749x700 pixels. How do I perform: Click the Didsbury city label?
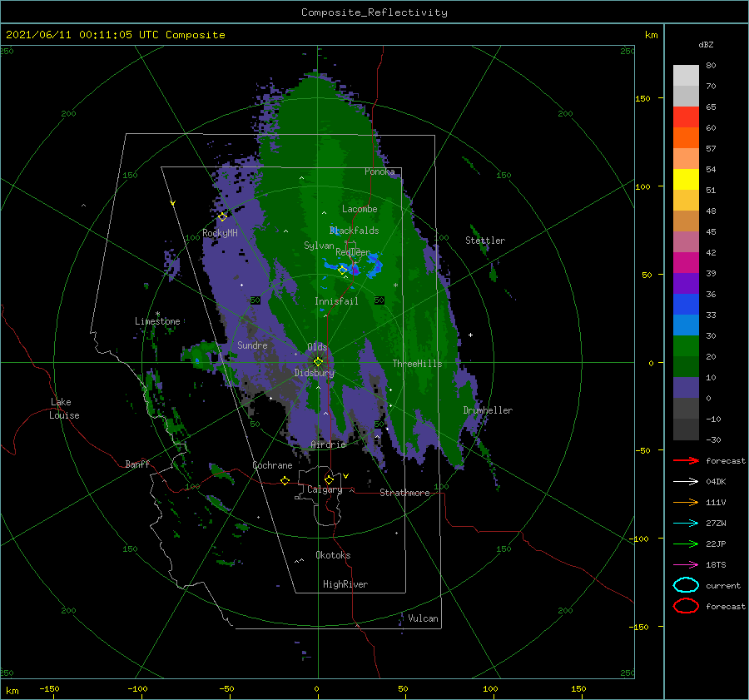point(315,373)
